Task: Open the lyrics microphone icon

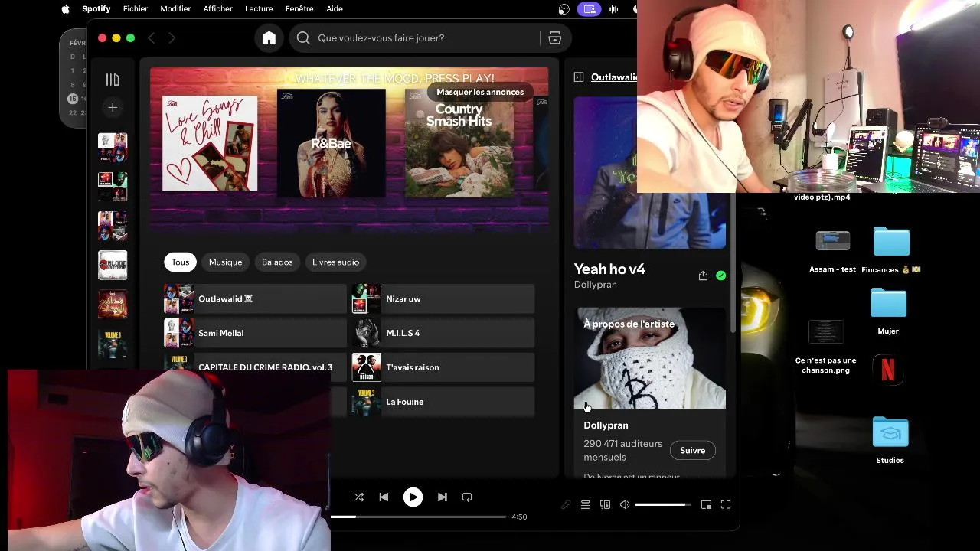Action: tap(566, 505)
